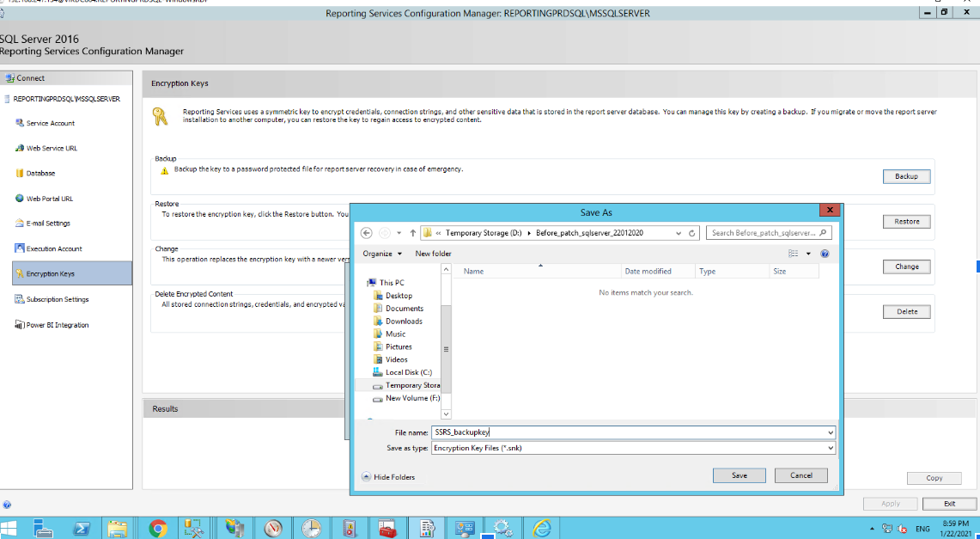The height and width of the screenshot is (539, 980).
Task: Open the E-mail Settings page
Action: coord(48,224)
